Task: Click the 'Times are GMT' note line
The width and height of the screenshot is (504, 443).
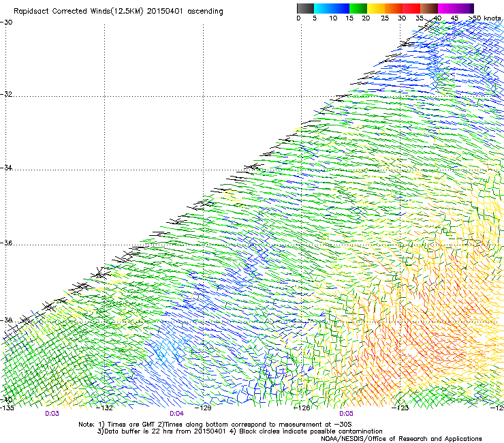Action: [215, 425]
